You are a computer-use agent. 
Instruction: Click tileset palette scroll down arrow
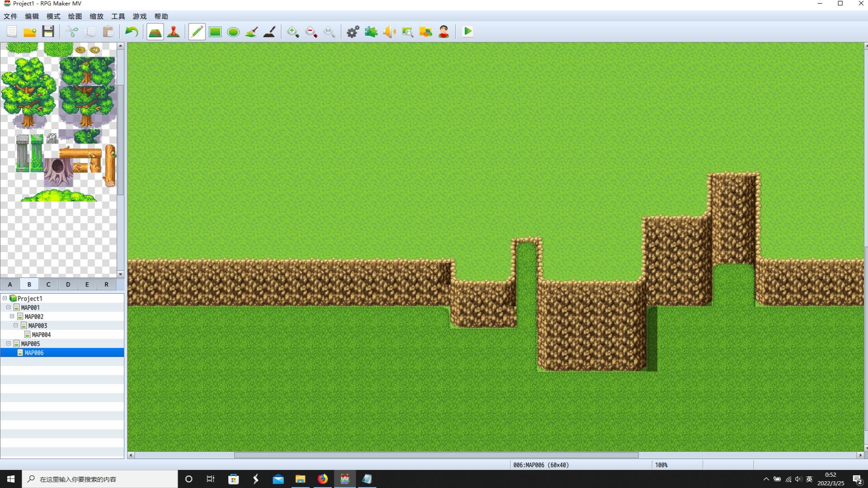120,274
